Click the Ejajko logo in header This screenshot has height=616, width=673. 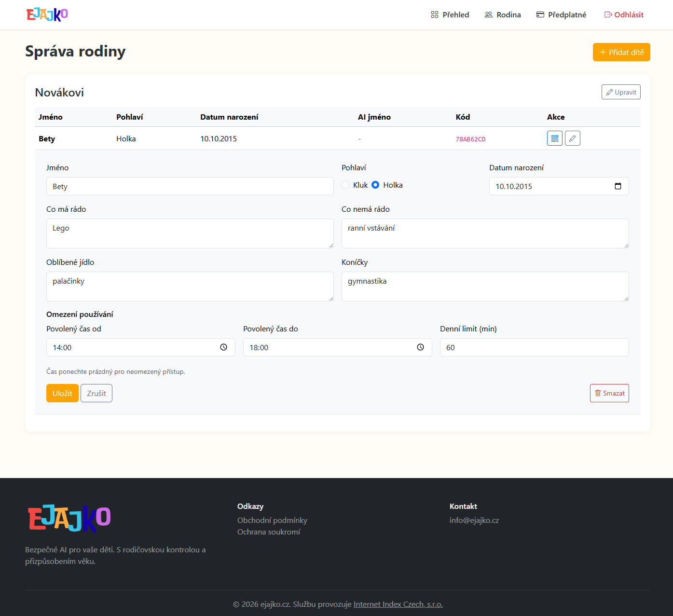pyautogui.click(x=47, y=14)
